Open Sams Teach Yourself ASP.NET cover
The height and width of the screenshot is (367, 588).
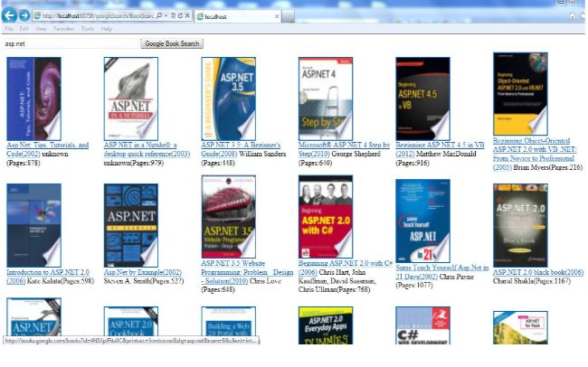tap(422, 221)
